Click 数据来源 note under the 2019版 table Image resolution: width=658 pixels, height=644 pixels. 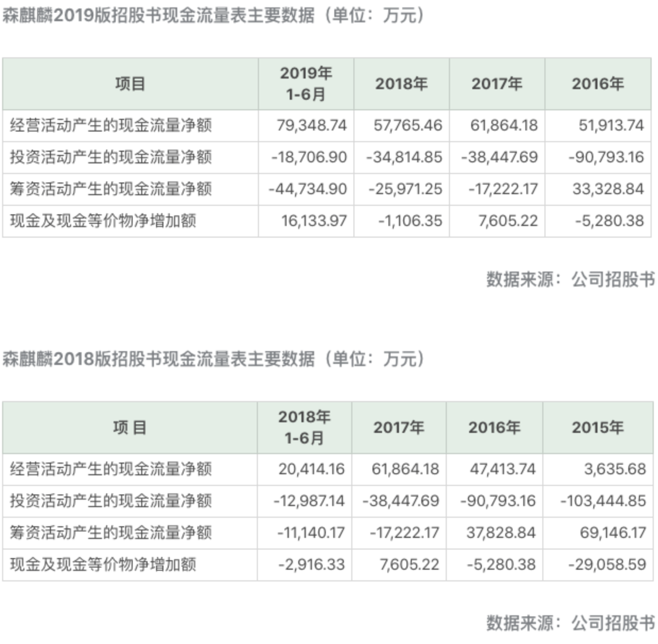(570, 279)
